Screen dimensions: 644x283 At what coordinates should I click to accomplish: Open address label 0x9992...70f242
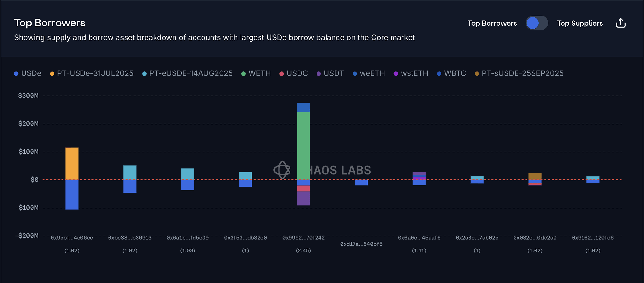pos(303,238)
